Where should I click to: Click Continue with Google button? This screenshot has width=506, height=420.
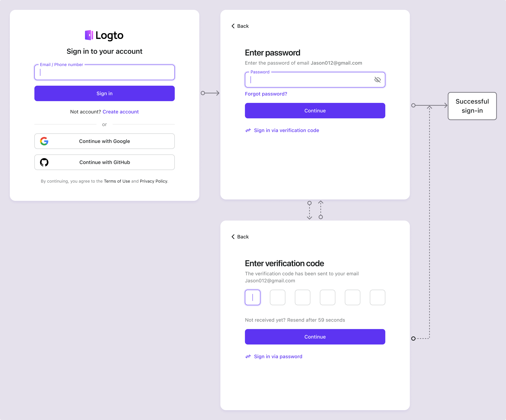[104, 141]
